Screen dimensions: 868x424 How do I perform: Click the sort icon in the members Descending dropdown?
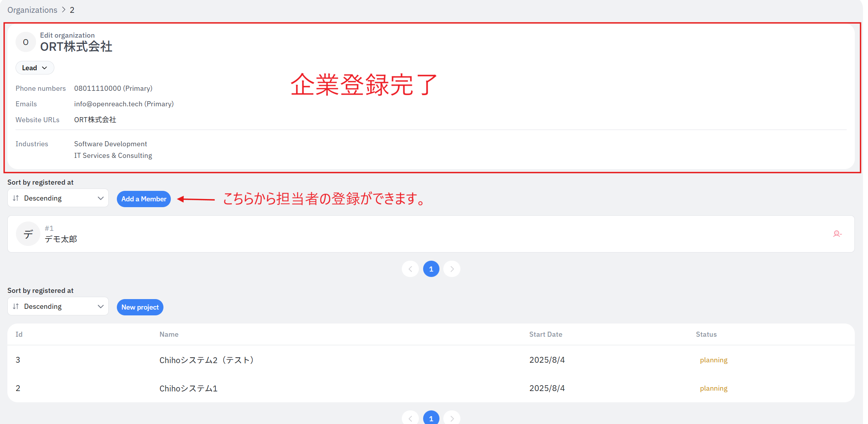pyautogui.click(x=16, y=198)
